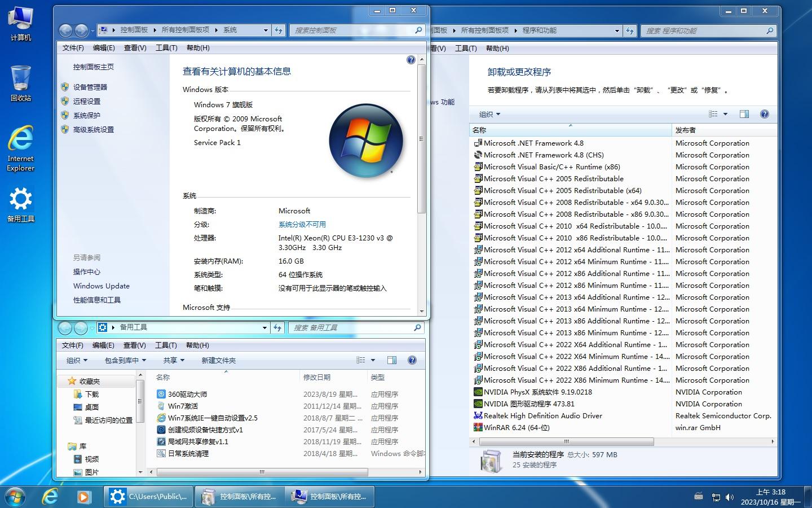Sort programs by the 发布者 column header
The width and height of the screenshot is (812, 508).
click(725, 130)
